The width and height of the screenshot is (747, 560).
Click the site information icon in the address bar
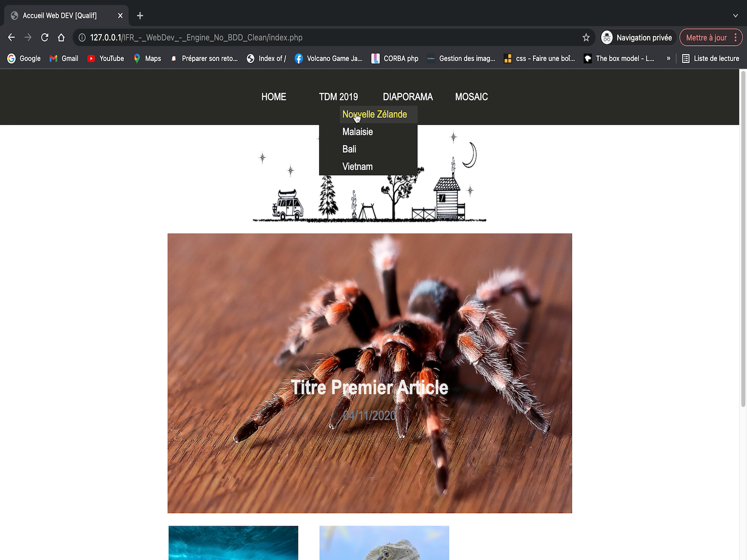pyautogui.click(x=82, y=38)
